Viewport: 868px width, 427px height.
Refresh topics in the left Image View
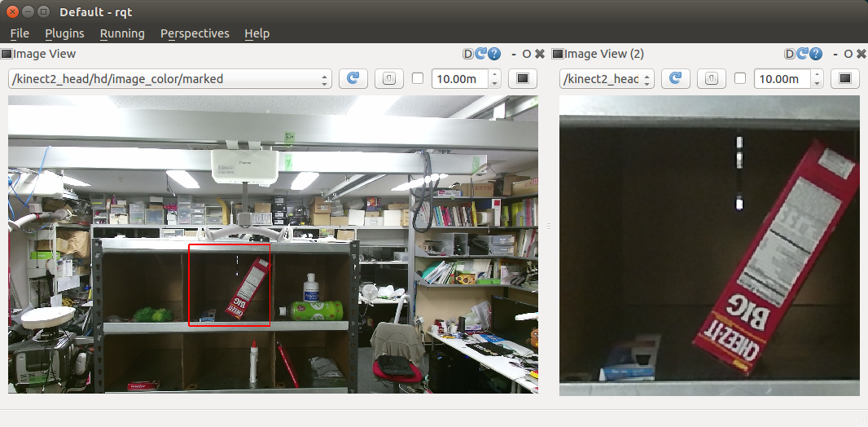pos(353,79)
